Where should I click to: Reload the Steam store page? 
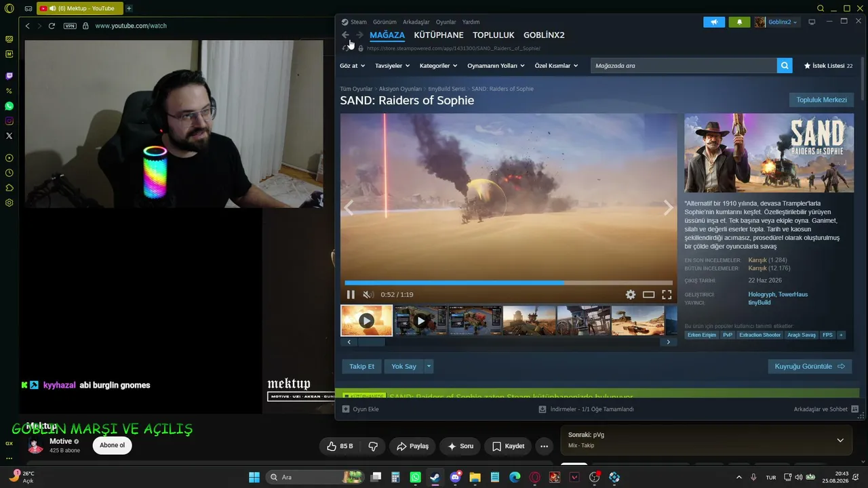tap(345, 48)
